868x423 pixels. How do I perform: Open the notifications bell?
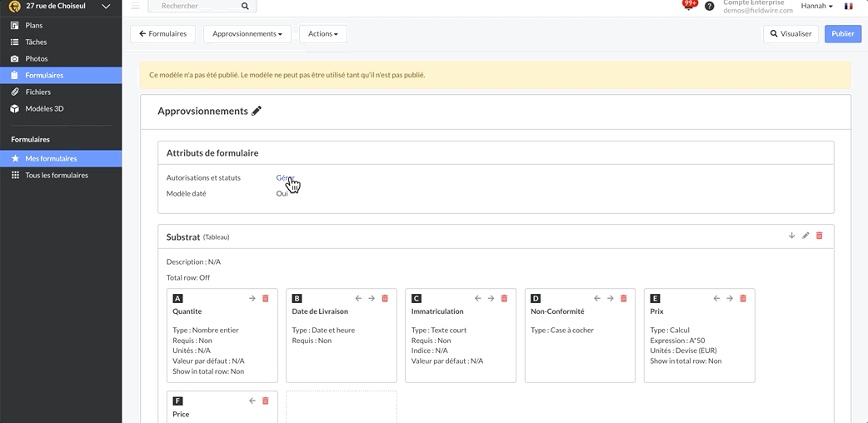[x=689, y=6]
